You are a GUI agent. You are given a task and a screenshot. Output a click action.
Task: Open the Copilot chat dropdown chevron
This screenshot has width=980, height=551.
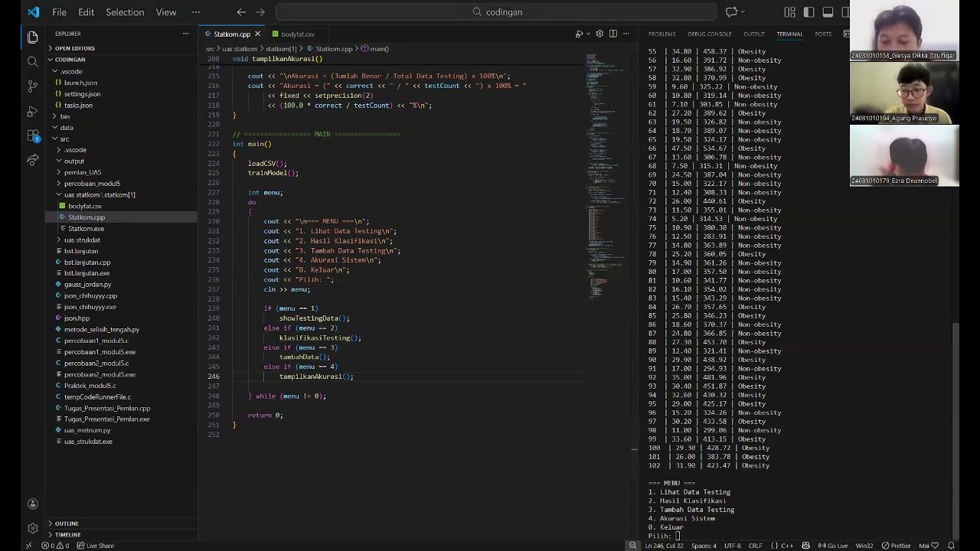click(743, 12)
